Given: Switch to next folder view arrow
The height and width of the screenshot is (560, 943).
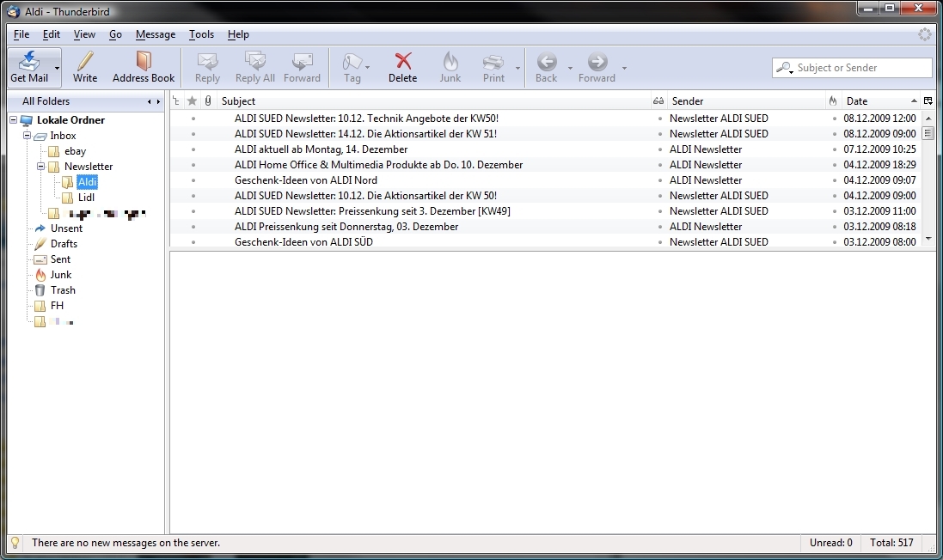Looking at the screenshot, I should [158, 101].
